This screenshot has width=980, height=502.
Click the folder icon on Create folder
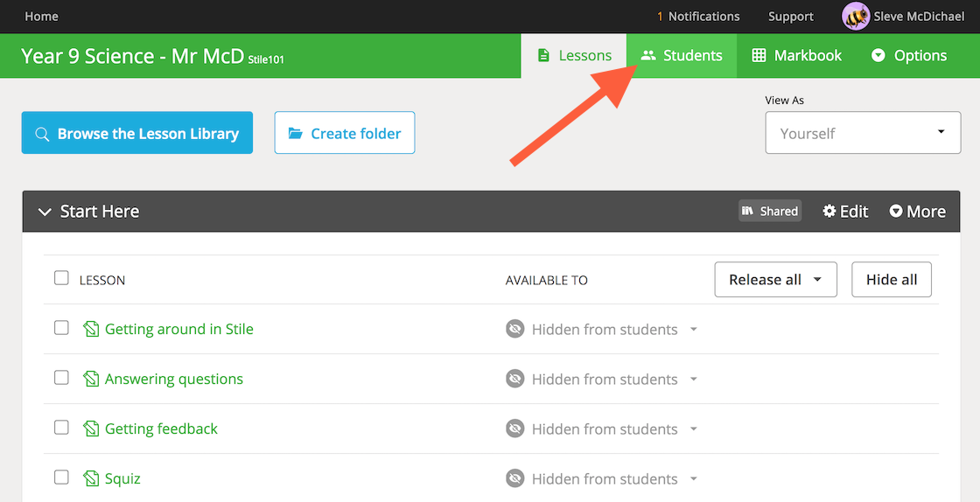click(296, 133)
